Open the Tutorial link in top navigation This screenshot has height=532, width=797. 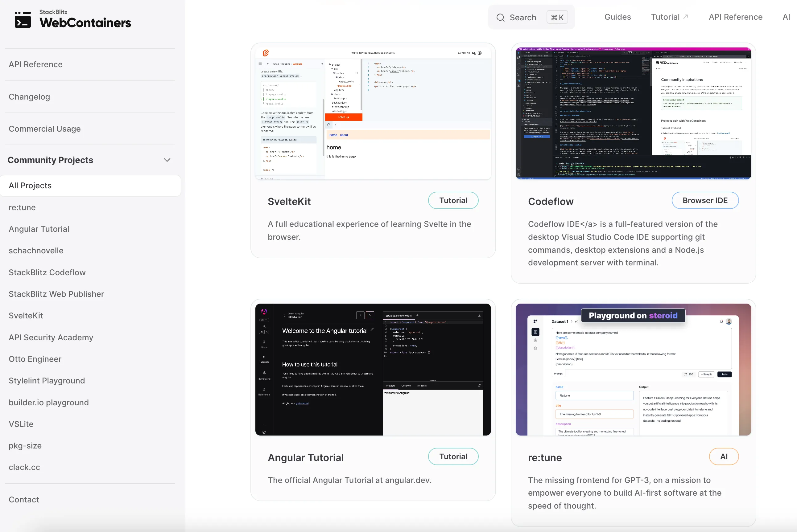point(669,17)
